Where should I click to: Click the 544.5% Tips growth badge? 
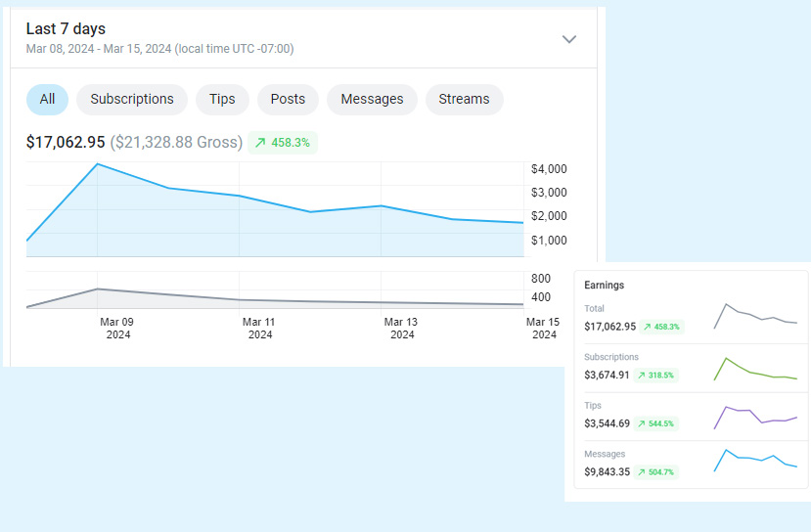coord(655,423)
